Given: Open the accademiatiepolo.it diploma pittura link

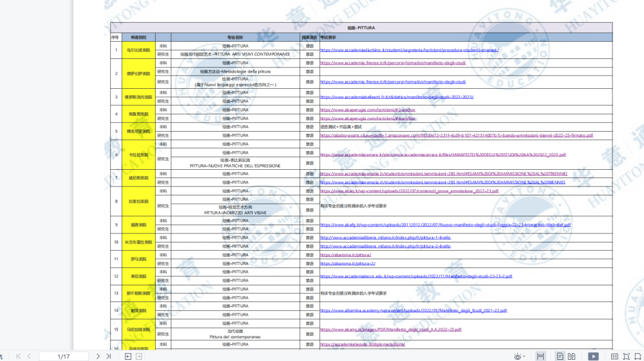Looking at the screenshot, I should (363, 344).
